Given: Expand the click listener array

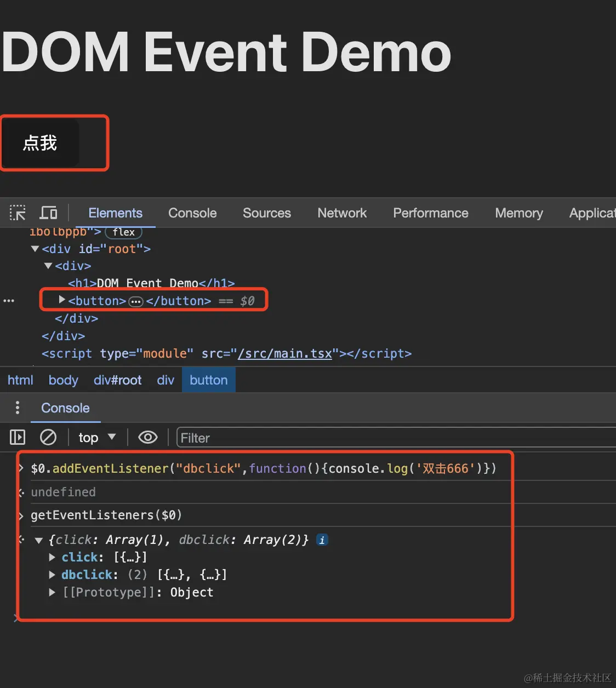Looking at the screenshot, I should click(x=52, y=557).
